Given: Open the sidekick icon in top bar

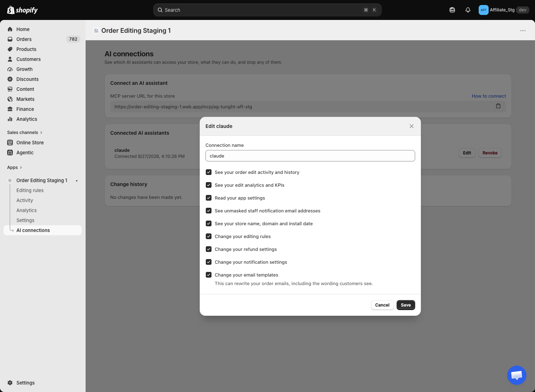Looking at the screenshot, I should [x=452, y=10].
